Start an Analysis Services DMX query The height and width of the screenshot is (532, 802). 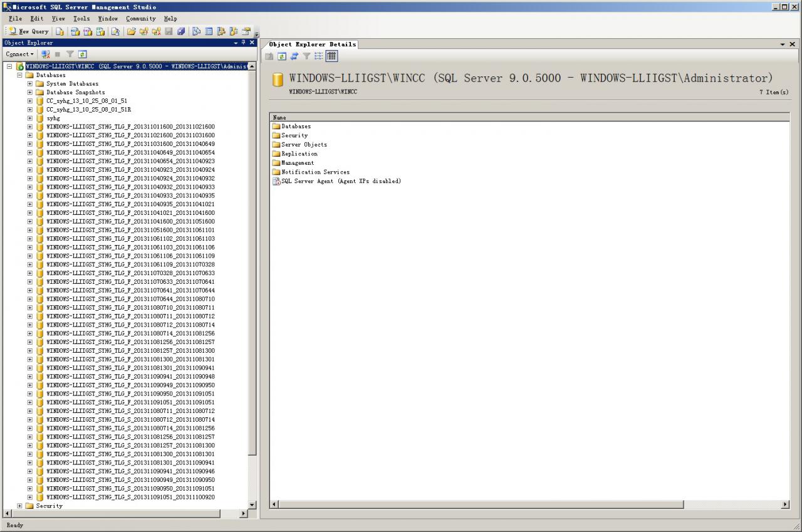point(87,31)
